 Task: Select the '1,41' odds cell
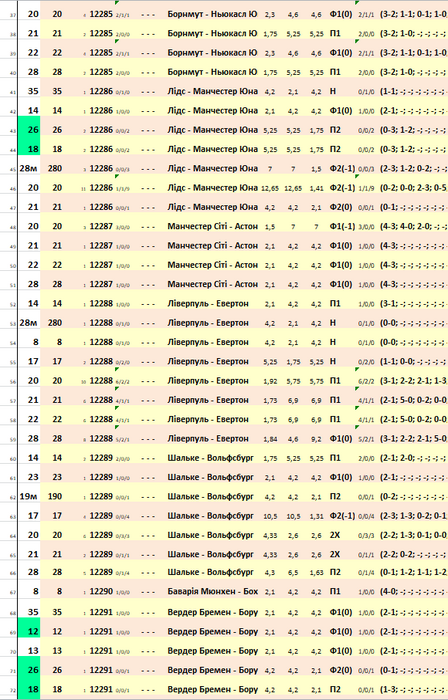[x=316, y=188]
